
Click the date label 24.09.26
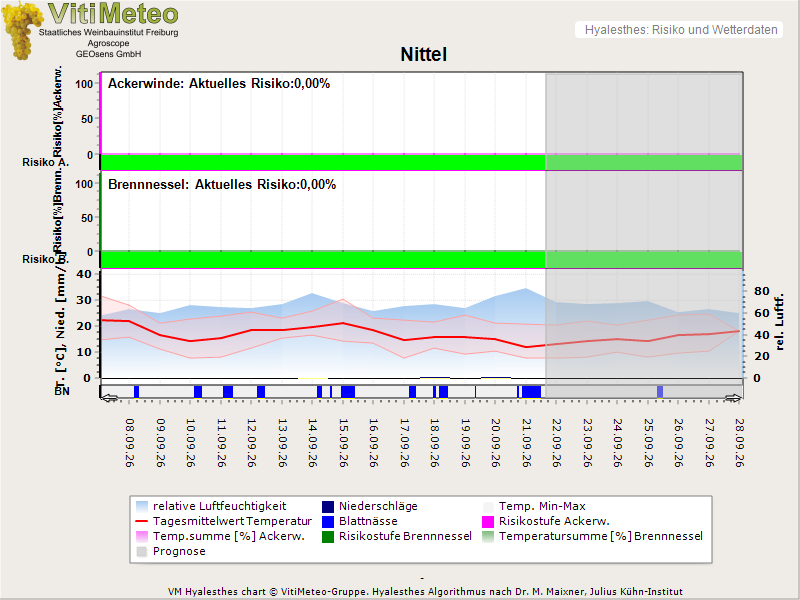tap(618, 443)
